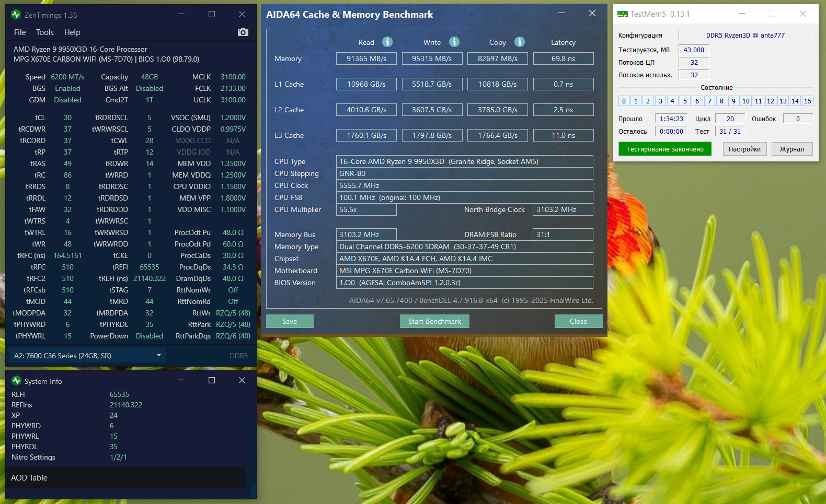
Task: Click the System Info window logo icon
Action: 16,381
